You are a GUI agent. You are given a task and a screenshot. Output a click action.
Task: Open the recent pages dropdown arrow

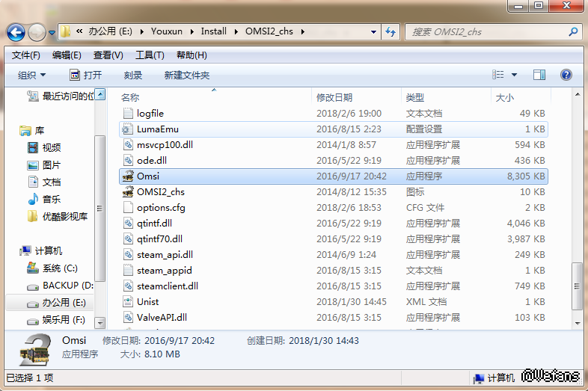(52, 33)
